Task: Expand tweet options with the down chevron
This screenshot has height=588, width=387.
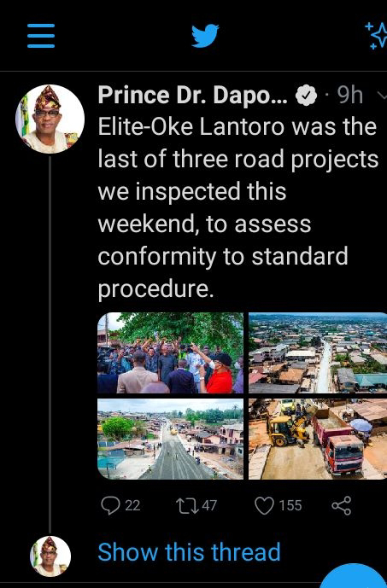Action: point(381,96)
